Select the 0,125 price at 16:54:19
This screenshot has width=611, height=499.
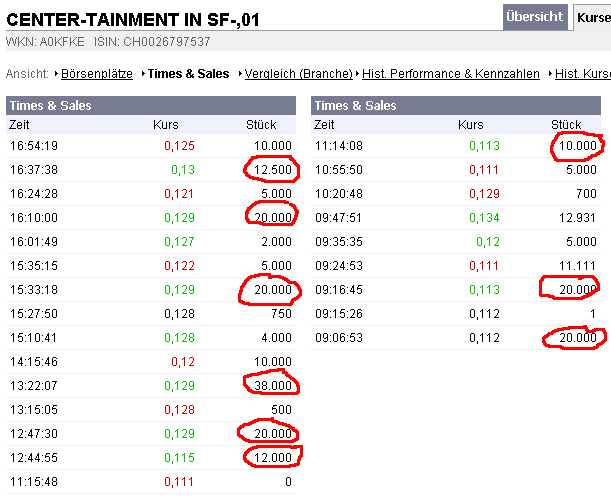pyautogui.click(x=179, y=146)
